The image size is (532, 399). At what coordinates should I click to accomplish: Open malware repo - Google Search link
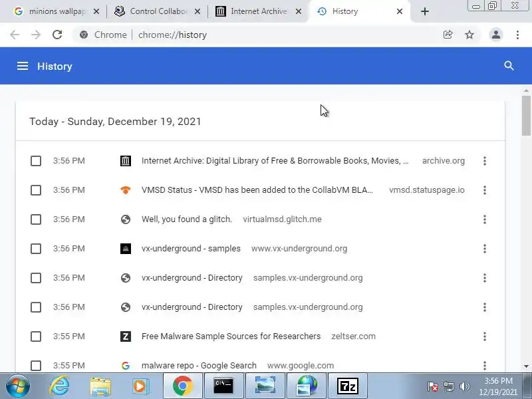199,365
